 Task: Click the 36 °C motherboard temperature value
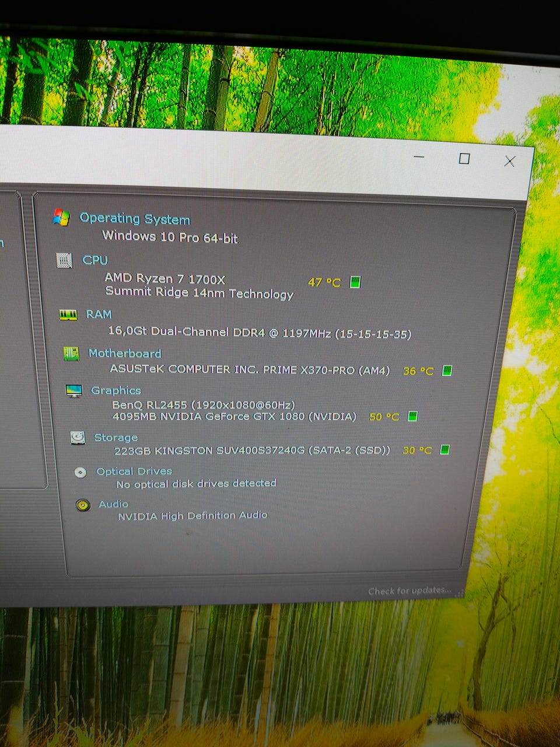[x=418, y=371]
